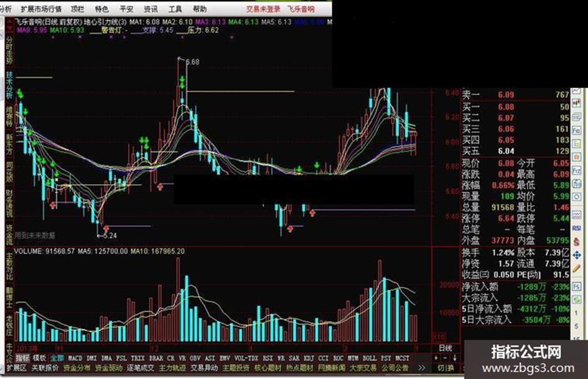The width and height of the screenshot is (588, 379).
Task: Click the 交易未登录 link
Action: (263, 9)
